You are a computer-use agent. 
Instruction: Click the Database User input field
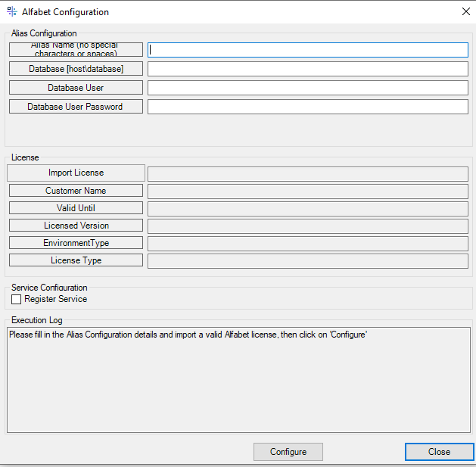(307, 88)
